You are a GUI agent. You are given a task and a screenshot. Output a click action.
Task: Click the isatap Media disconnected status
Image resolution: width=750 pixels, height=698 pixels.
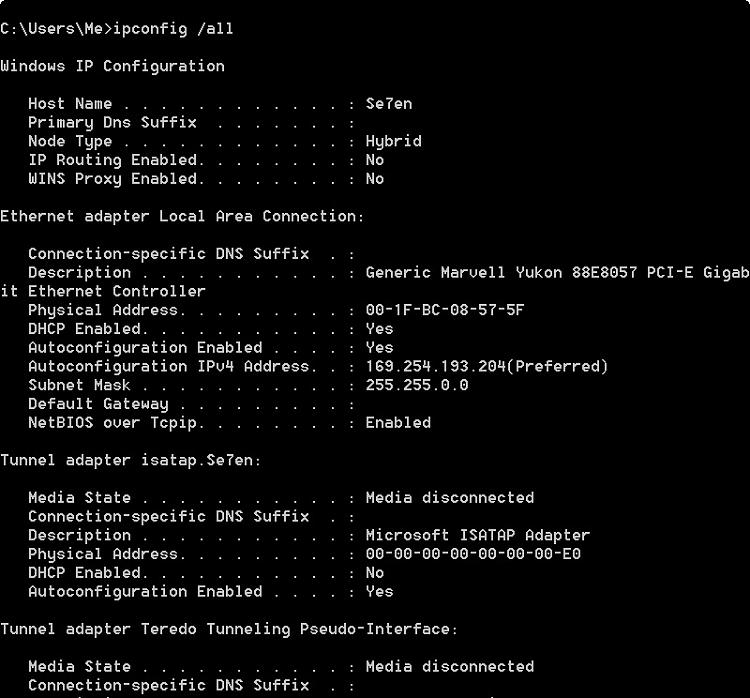click(x=450, y=498)
